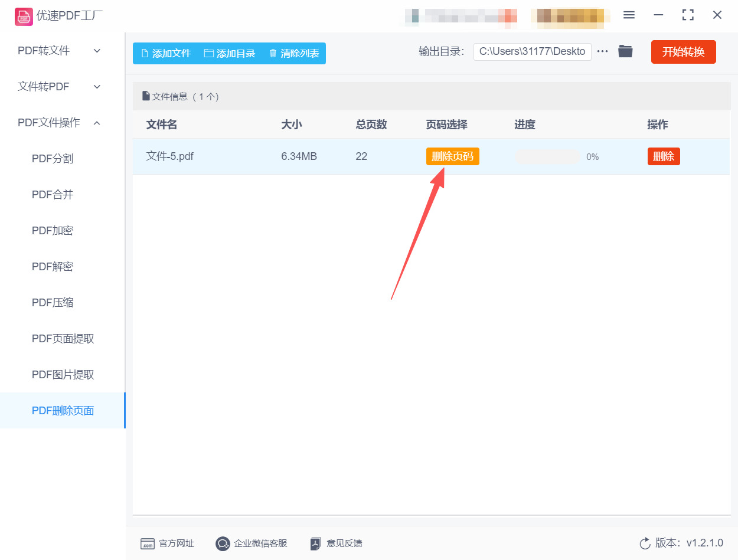
Task: Click the 0% progress text
Action: coord(593,157)
